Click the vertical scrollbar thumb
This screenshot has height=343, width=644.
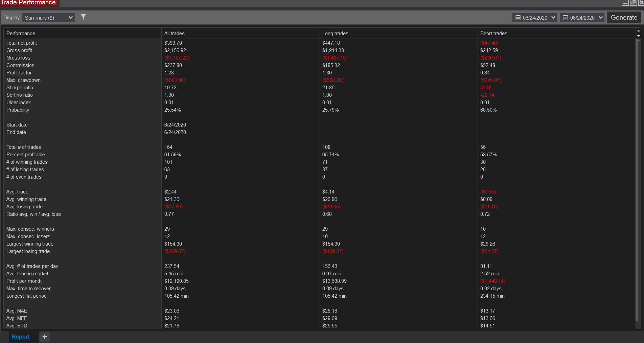[x=639, y=179]
